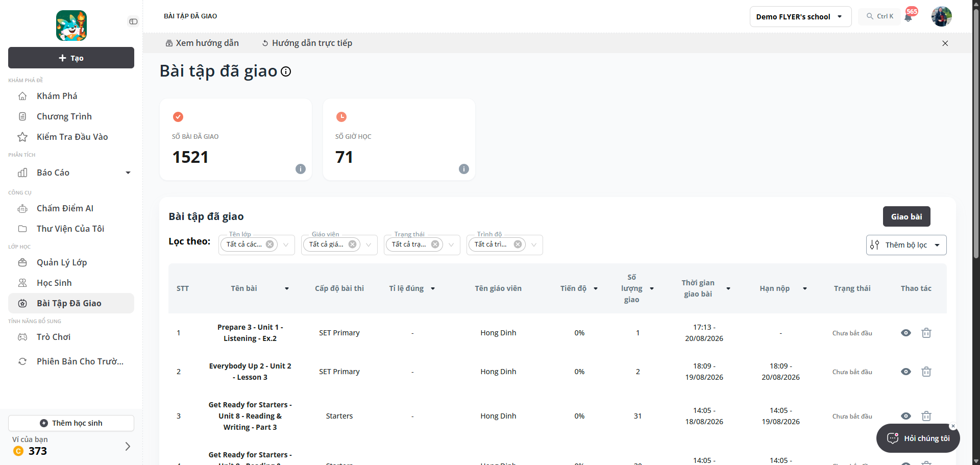Collapse the sidebar with the panel icon
980x465 pixels.
(133, 21)
